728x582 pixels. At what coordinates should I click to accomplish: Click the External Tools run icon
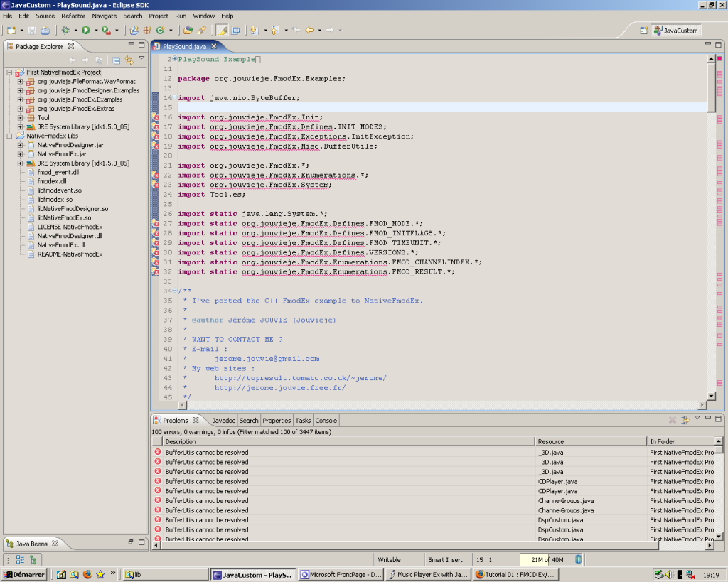pyautogui.click(x=106, y=31)
